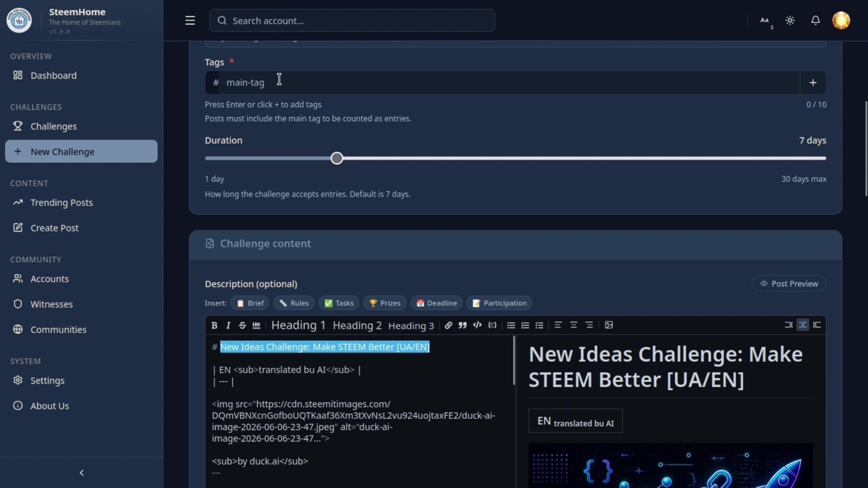The image size is (868, 488).
Task: Open Settings page
Action: 81,380
